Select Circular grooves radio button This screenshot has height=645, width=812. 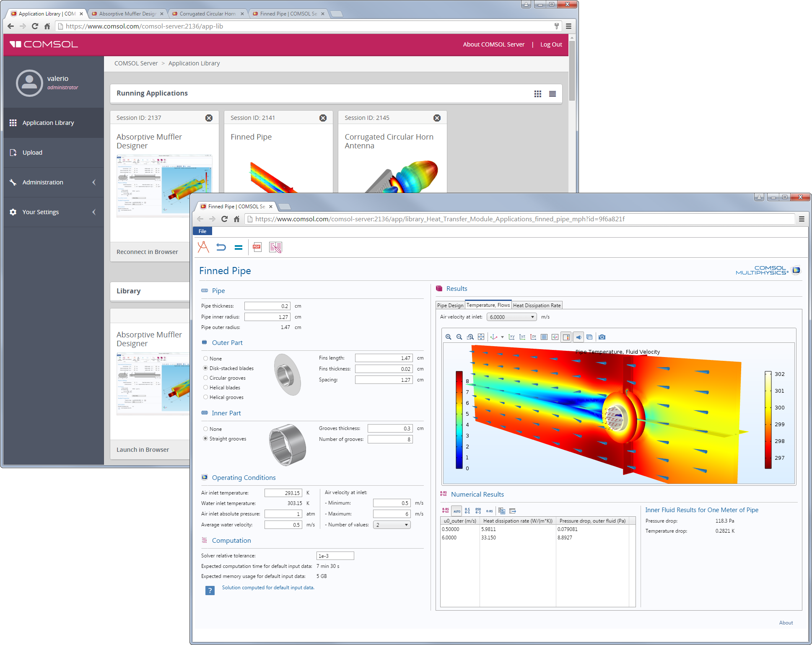(205, 378)
